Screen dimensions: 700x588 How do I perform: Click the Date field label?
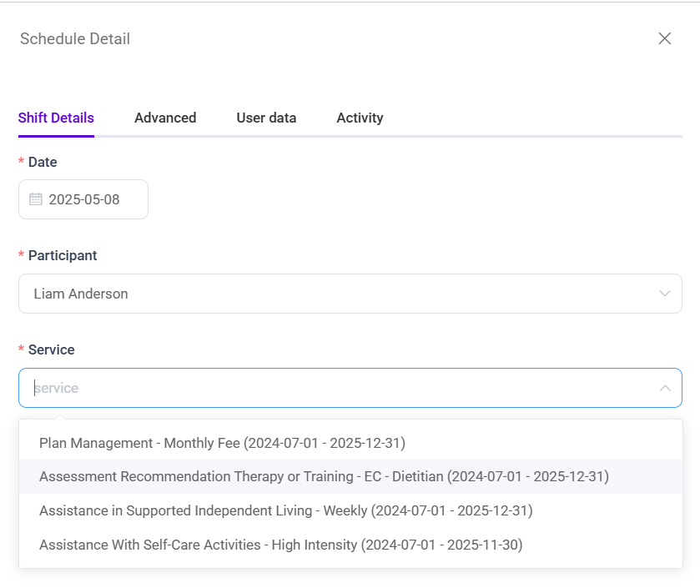coord(43,162)
